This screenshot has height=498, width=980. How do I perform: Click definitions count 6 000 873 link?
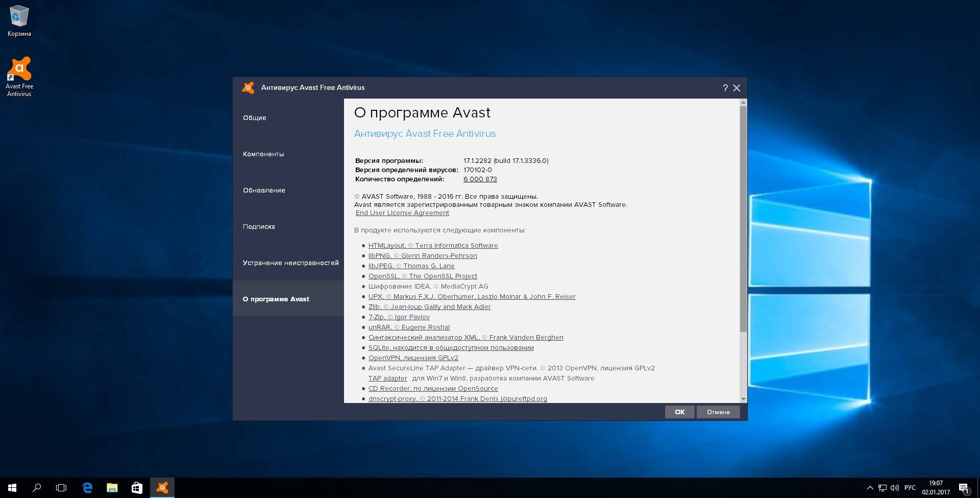click(x=480, y=179)
